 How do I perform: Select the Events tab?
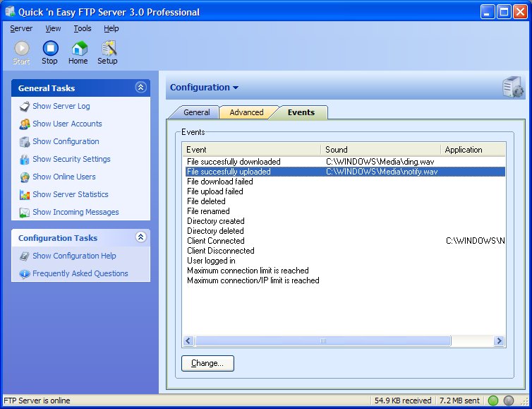coord(301,112)
